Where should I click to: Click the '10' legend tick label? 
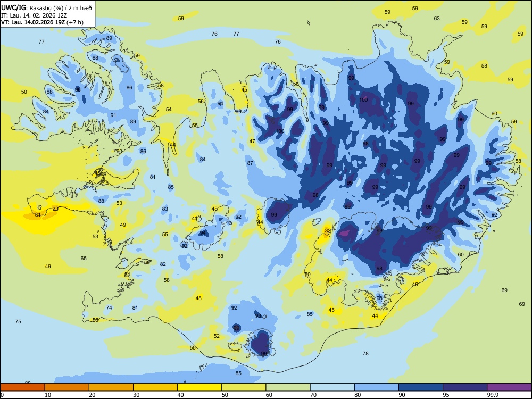coord(48,395)
